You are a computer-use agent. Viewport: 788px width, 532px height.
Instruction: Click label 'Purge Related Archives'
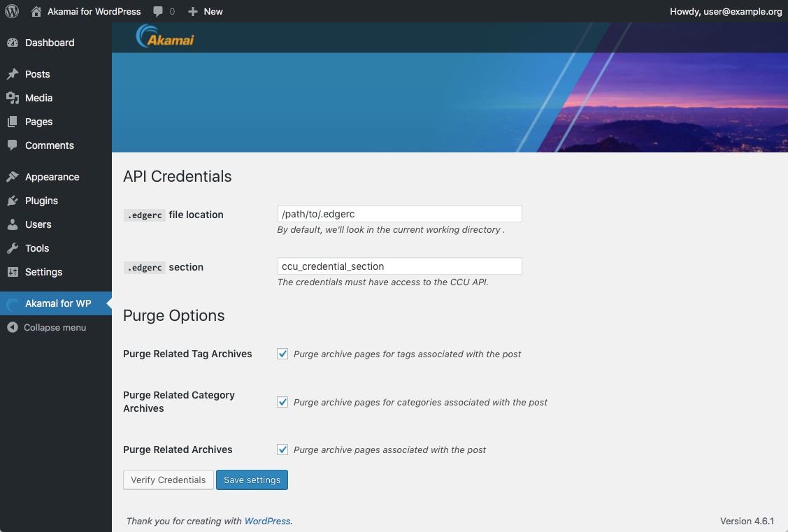pyautogui.click(x=178, y=450)
